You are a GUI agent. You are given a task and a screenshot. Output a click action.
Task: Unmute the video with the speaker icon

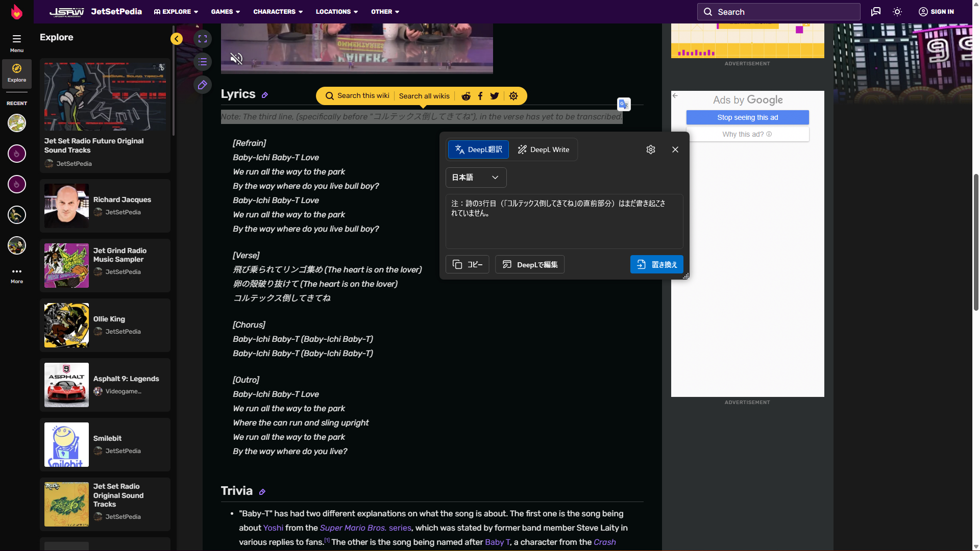[x=236, y=59]
